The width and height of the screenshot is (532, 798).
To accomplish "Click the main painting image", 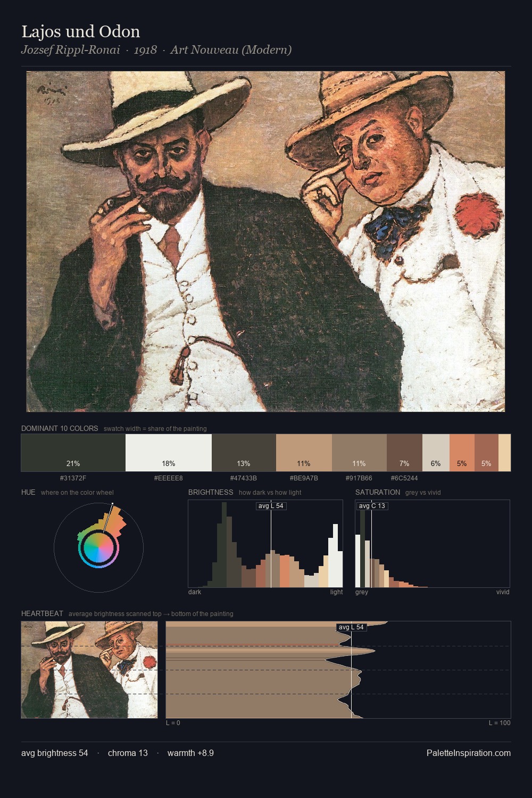I will tap(265, 242).
